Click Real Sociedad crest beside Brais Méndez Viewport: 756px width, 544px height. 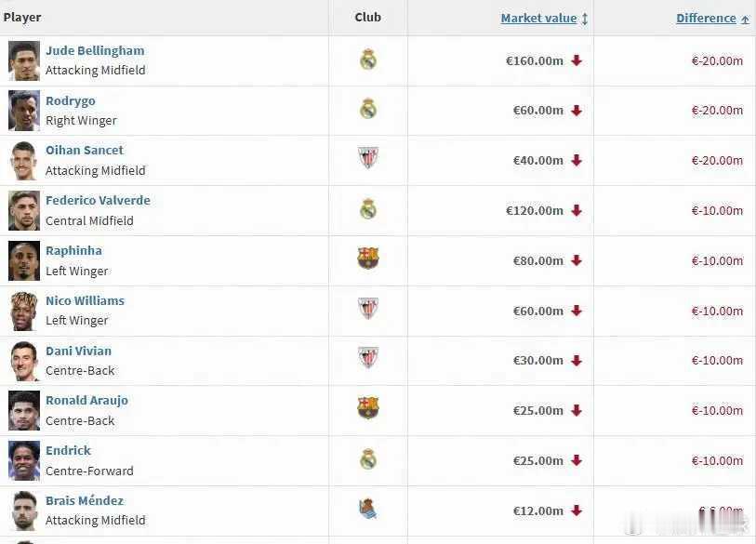[x=368, y=509]
